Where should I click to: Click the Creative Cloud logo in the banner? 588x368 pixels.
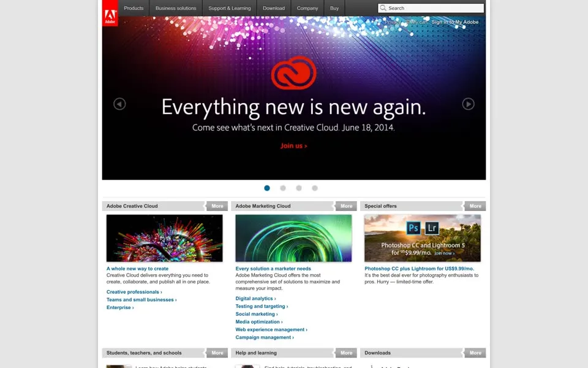coord(293,73)
